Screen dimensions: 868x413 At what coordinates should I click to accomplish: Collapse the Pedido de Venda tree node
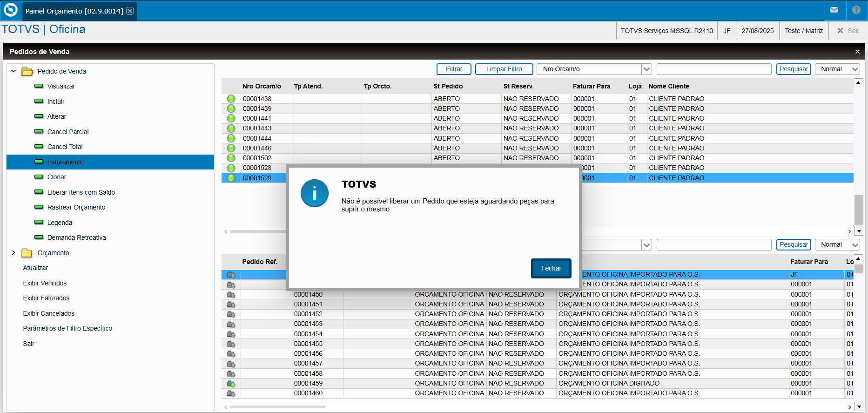13,71
